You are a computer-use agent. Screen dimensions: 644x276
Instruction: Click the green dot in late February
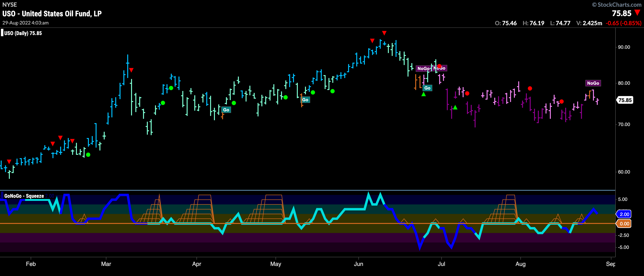88,155
